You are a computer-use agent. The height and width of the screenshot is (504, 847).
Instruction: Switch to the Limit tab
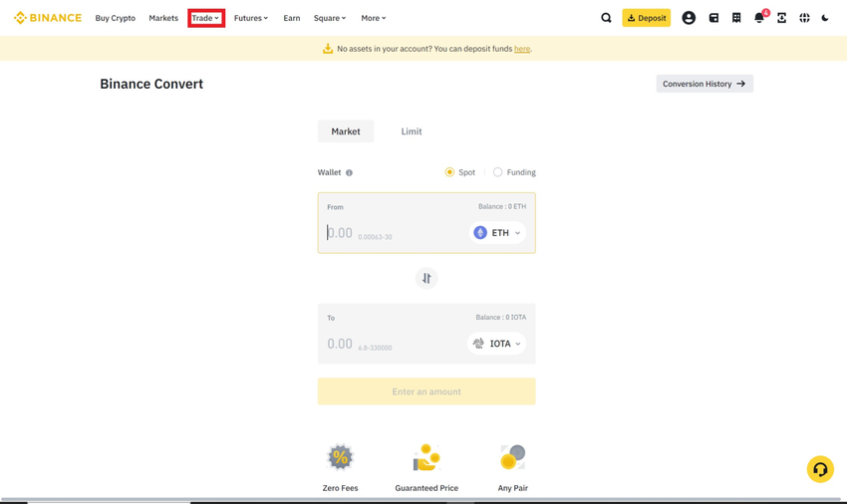(412, 131)
